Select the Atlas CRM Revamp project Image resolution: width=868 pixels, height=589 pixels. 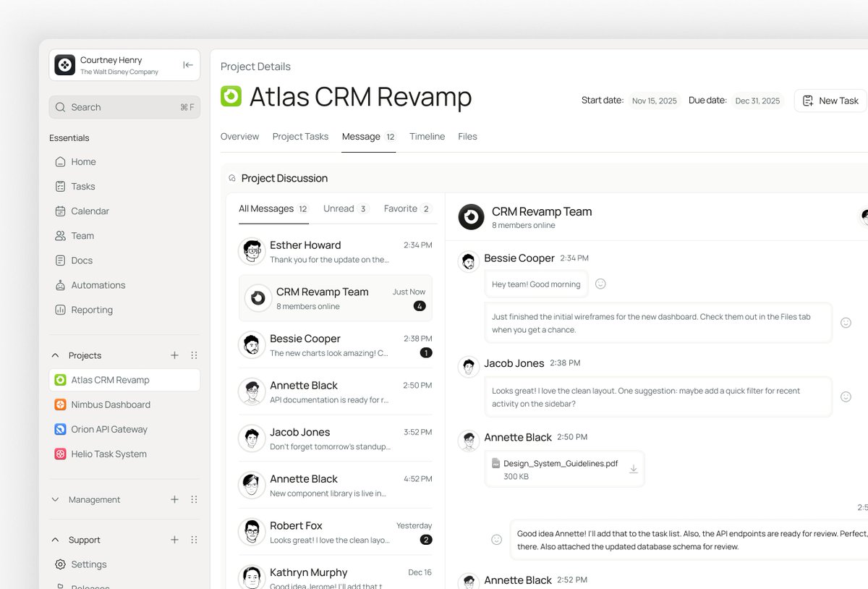(x=124, y=380)
